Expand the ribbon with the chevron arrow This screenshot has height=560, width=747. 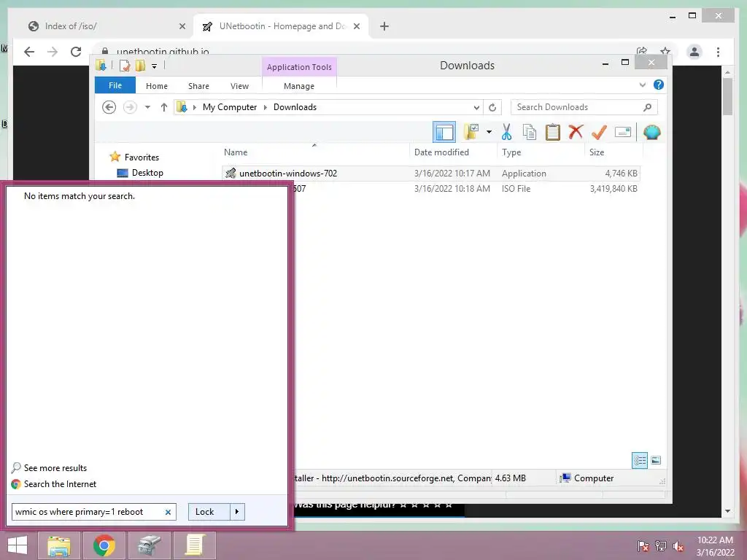pos(642,85)
